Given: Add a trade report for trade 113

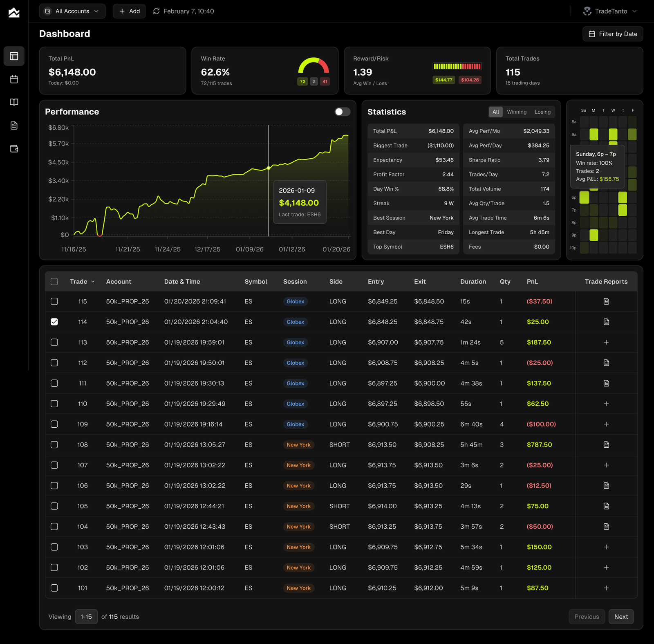Looking at the screenshot, I should click(606, 342).
